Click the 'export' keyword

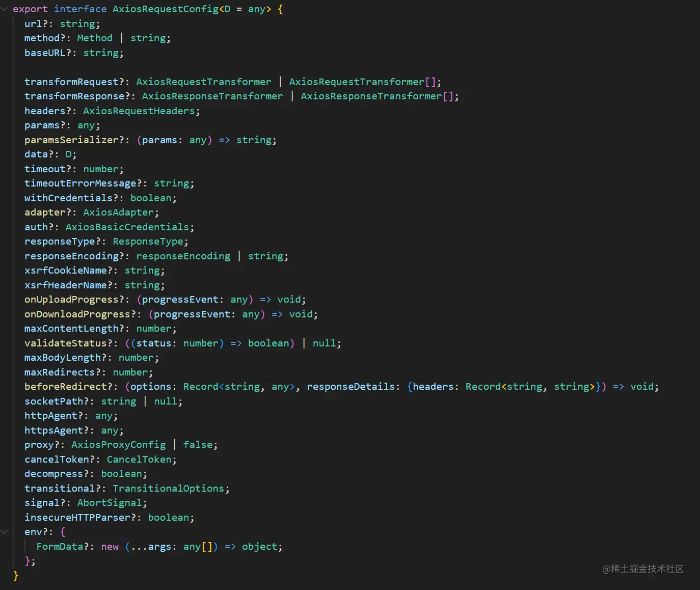click(30, 9)
